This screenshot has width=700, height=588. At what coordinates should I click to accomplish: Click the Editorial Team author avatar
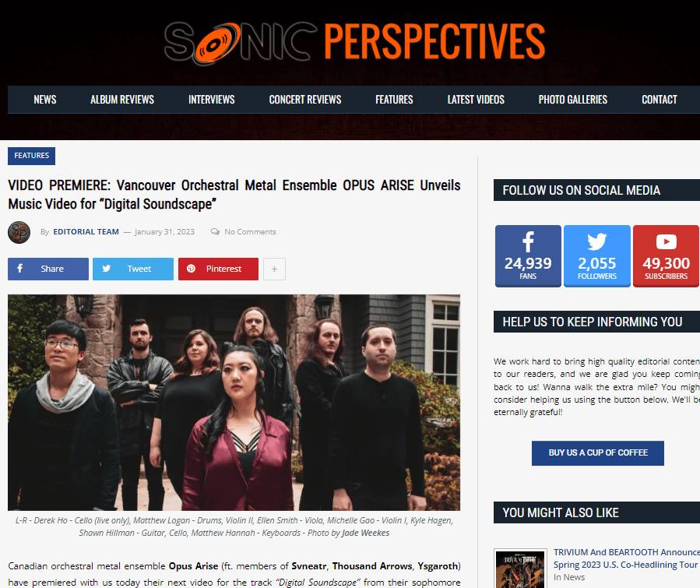pyautogui.click(x=19, y=232)
